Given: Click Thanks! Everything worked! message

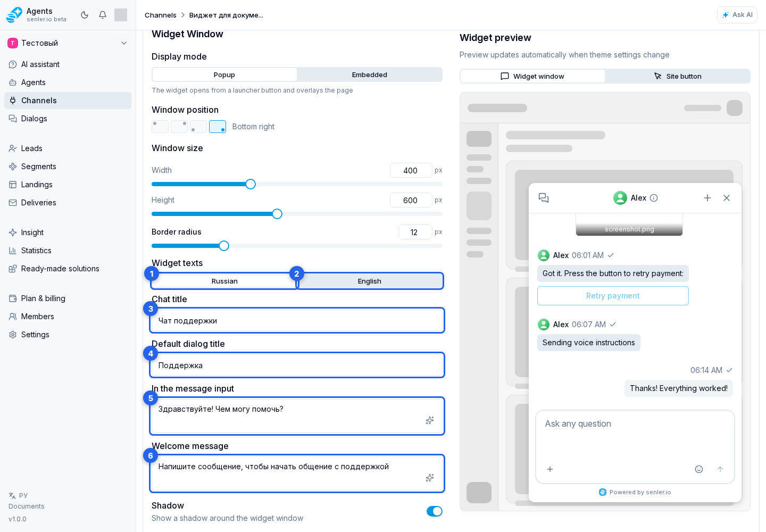Looking at the screenshot, I should coord(679,388).
